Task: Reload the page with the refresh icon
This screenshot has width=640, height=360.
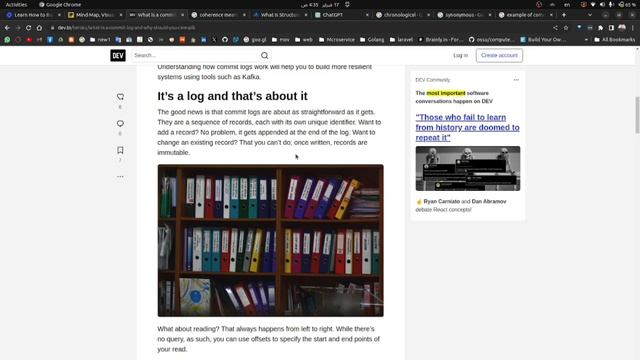Action: click(x=28, y=28)
